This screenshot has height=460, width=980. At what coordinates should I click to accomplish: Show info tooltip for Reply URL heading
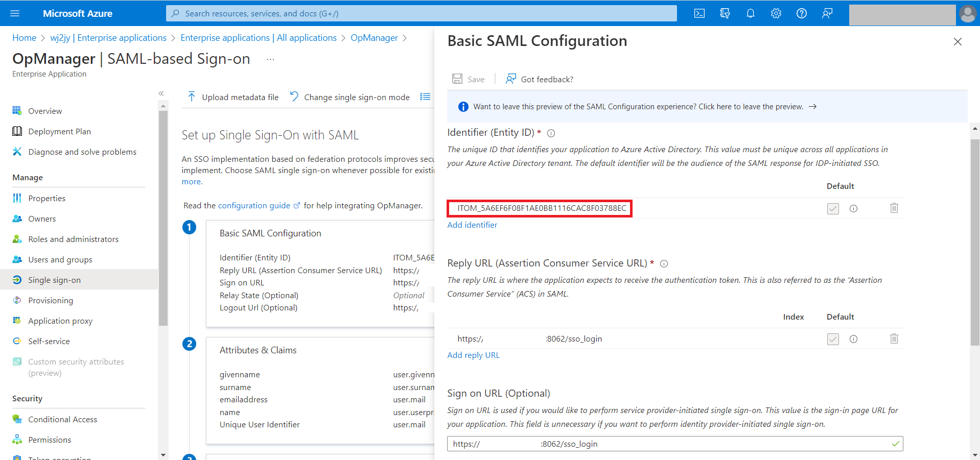click(664, 264)
